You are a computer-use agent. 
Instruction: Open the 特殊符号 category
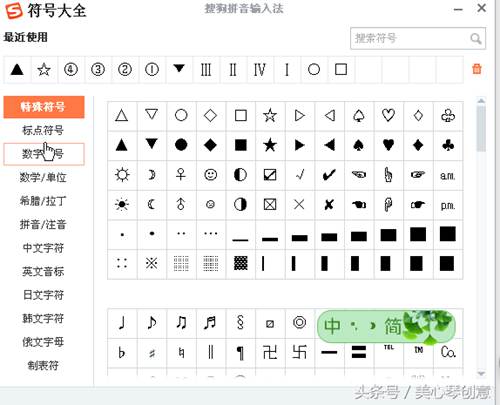[44, 107]
